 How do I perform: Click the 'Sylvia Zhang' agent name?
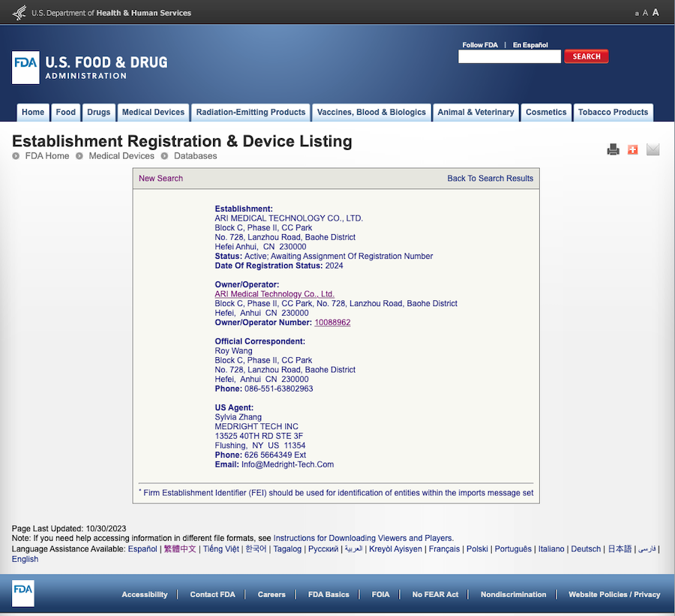(238, 417)
